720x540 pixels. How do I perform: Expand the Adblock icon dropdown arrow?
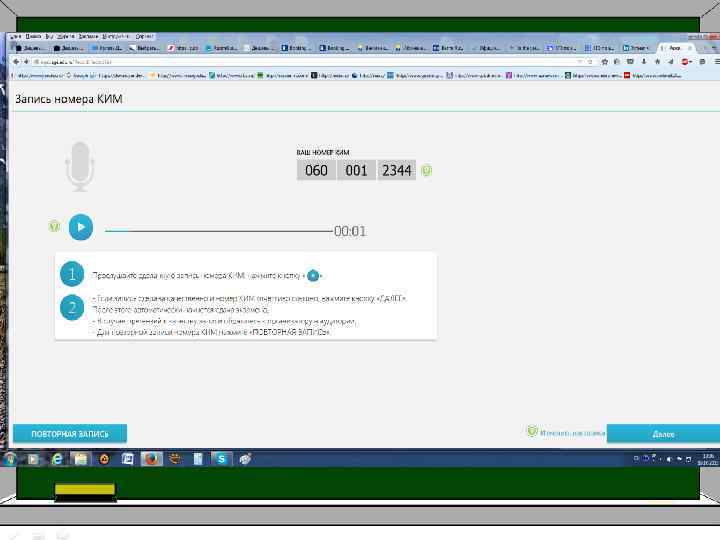click(691, 62)
